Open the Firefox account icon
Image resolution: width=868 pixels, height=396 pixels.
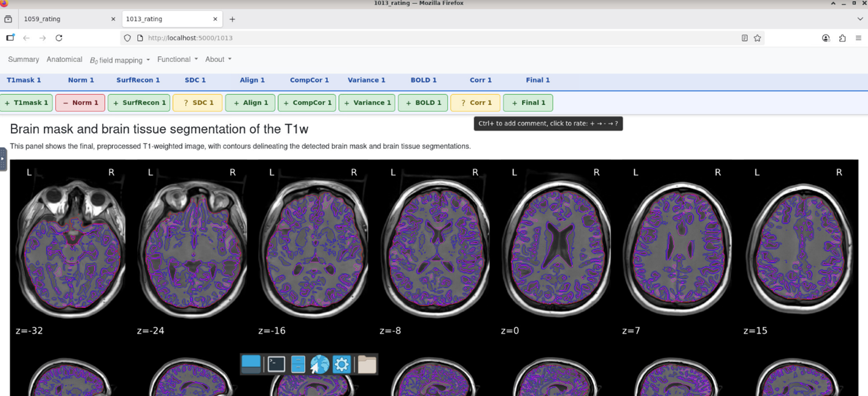coord(826,38)
